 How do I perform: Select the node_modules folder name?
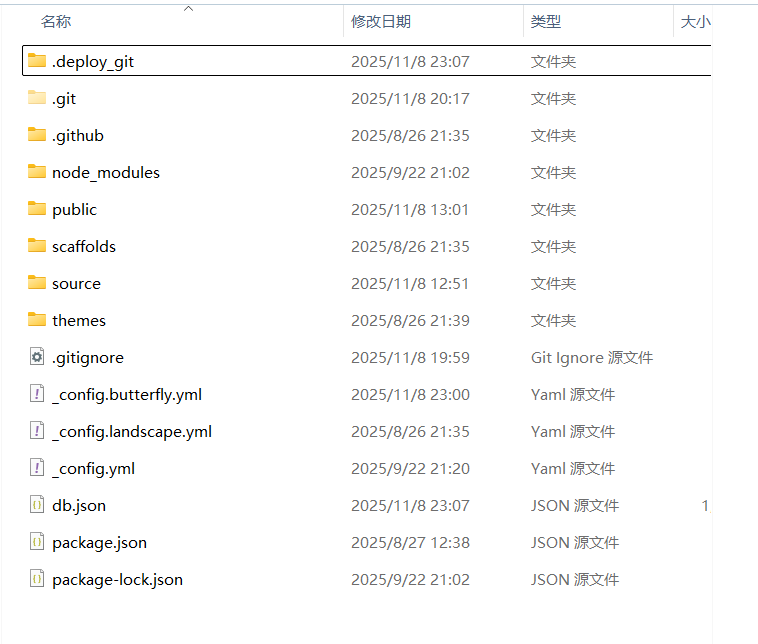pyautogui.click(x=106, y=173)
